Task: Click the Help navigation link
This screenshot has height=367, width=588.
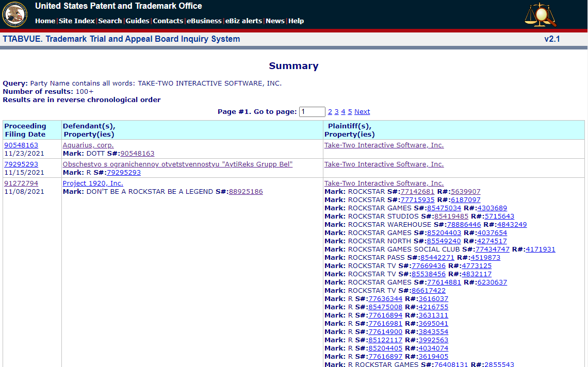Action: point(296,21)
